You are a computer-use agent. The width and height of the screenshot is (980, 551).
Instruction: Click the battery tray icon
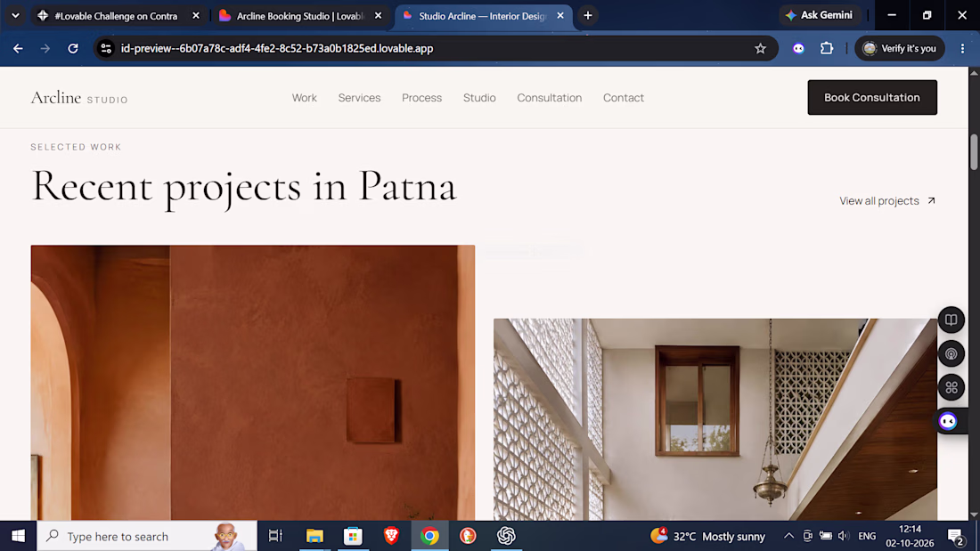pos(826,536)
